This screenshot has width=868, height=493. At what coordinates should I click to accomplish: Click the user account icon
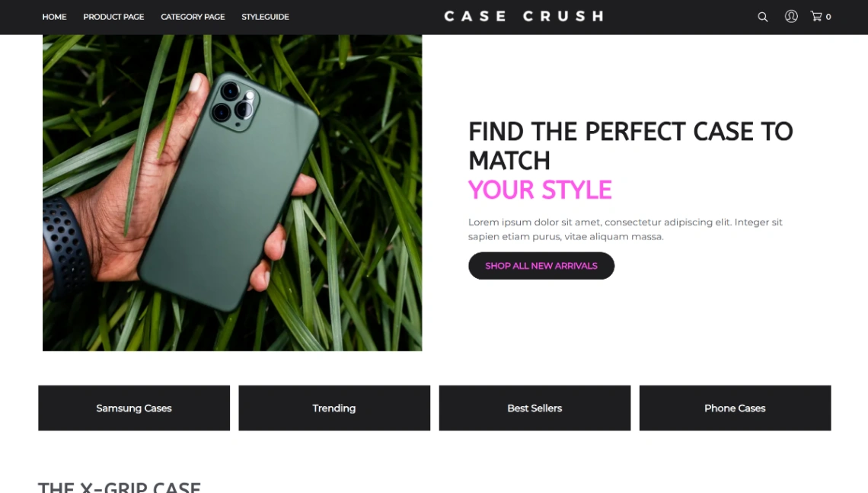(791, 16)
